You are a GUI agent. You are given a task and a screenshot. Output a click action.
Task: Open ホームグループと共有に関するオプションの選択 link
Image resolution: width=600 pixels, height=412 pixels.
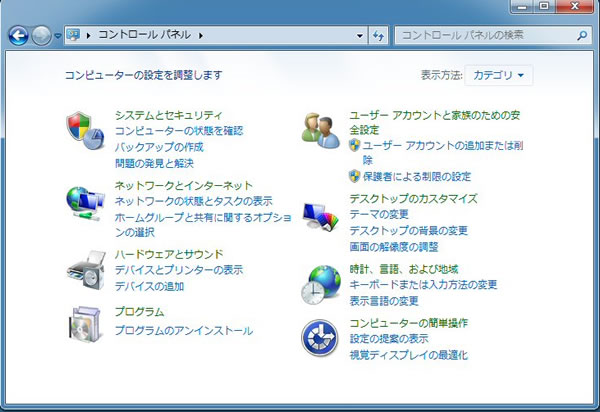[203, 225]
